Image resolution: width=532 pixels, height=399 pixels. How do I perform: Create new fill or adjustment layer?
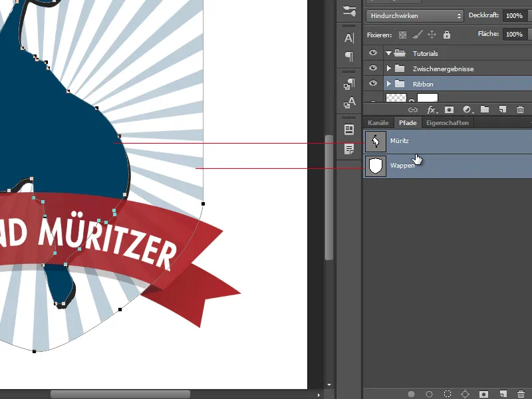(467, 110)
